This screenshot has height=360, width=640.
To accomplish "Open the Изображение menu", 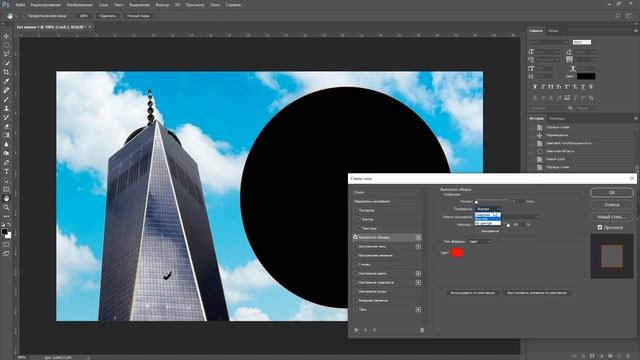I will pos(80,5).
